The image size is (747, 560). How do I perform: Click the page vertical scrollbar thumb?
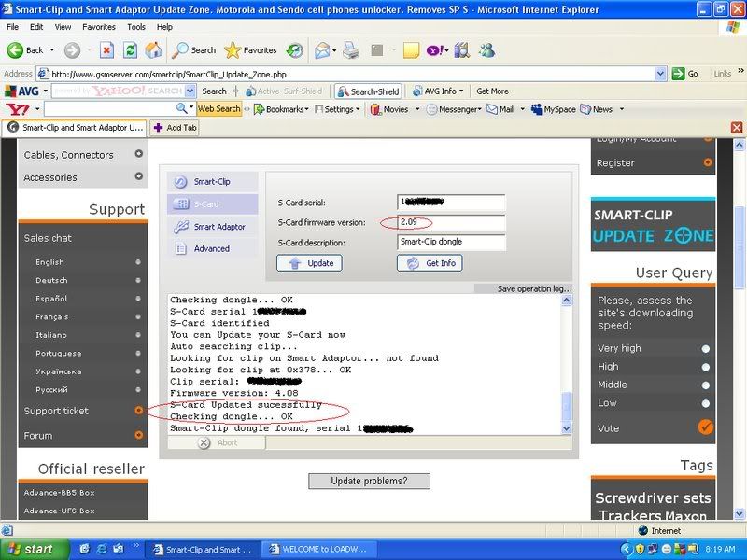point(739,247)
